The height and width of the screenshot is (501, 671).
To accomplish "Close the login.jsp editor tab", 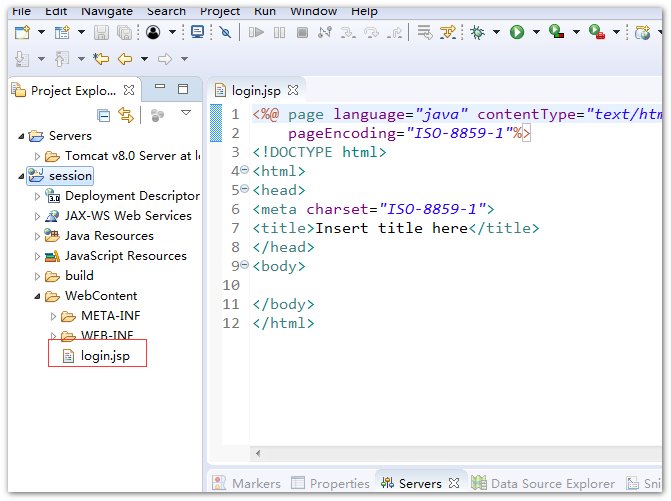I will pyautogui.click(x=293, y=90).
